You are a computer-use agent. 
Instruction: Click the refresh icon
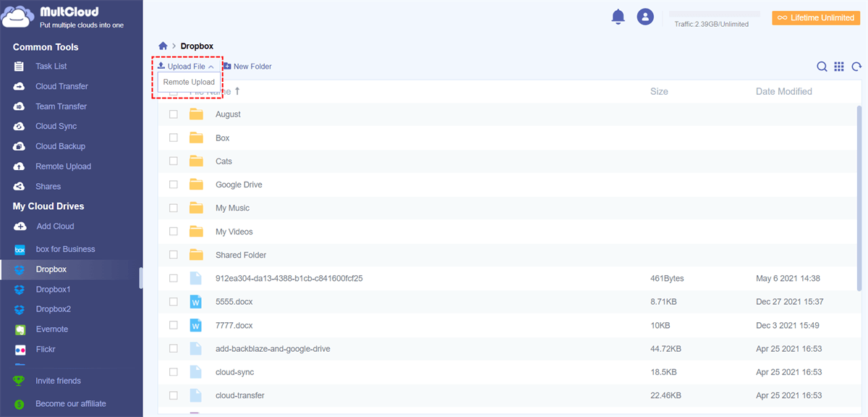point(856,67)
